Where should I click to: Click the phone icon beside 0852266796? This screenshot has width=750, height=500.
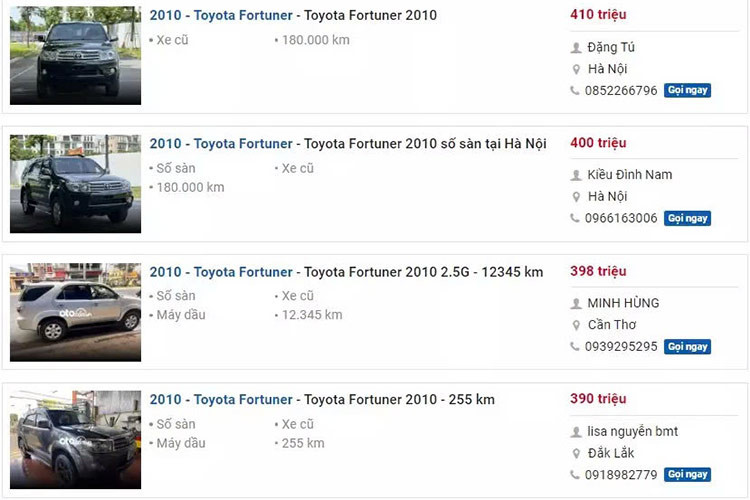coord(575,90)
